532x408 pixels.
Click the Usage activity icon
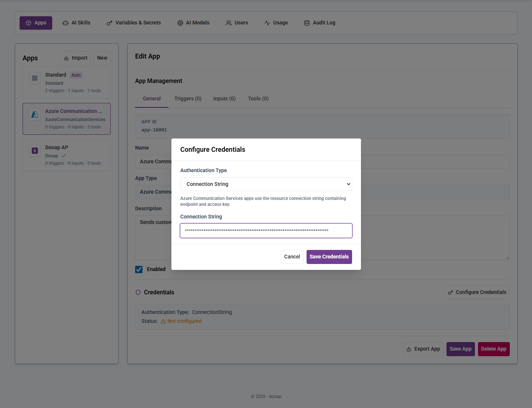point(267,23)
